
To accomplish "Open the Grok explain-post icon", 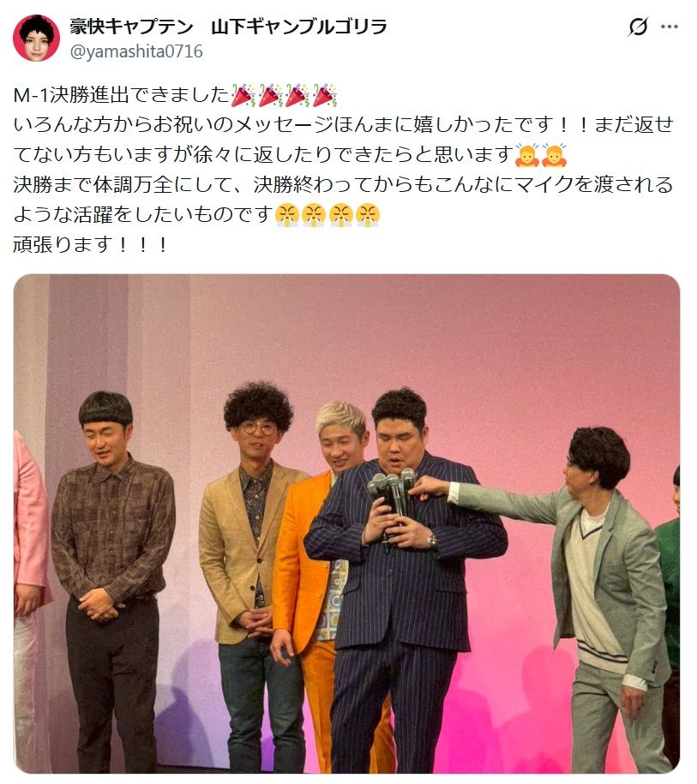I will tap(638, 27).
